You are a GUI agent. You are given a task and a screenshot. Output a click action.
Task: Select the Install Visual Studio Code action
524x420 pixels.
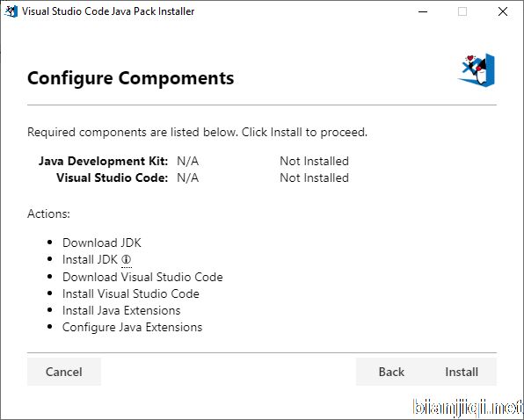(131, 293)
